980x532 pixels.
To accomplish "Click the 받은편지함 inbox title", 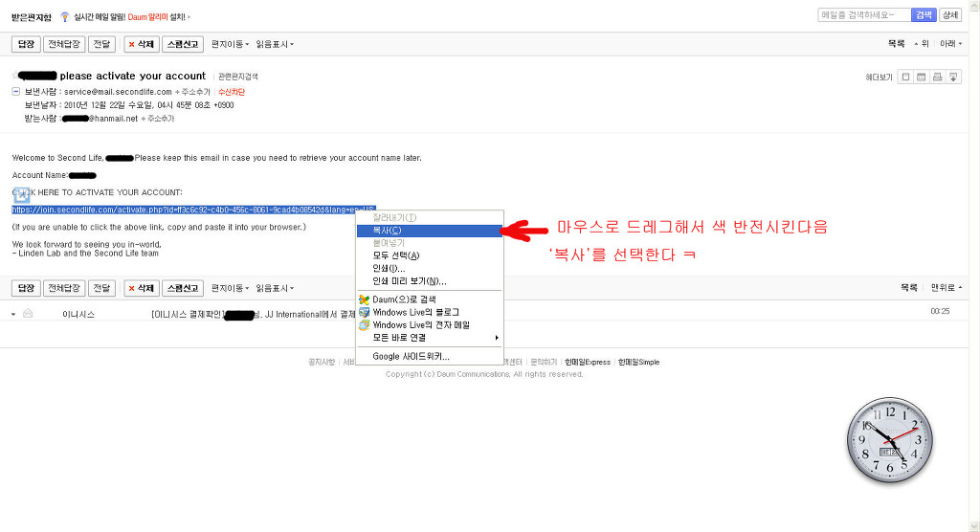I will [x=32, y=17].
